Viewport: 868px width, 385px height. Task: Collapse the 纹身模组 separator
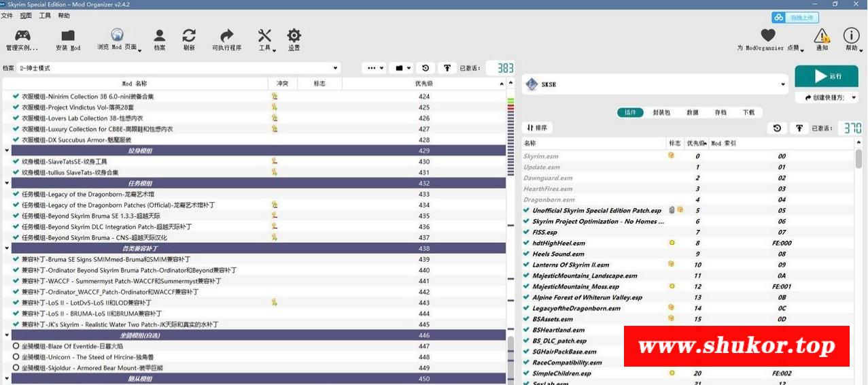[7, 151]
